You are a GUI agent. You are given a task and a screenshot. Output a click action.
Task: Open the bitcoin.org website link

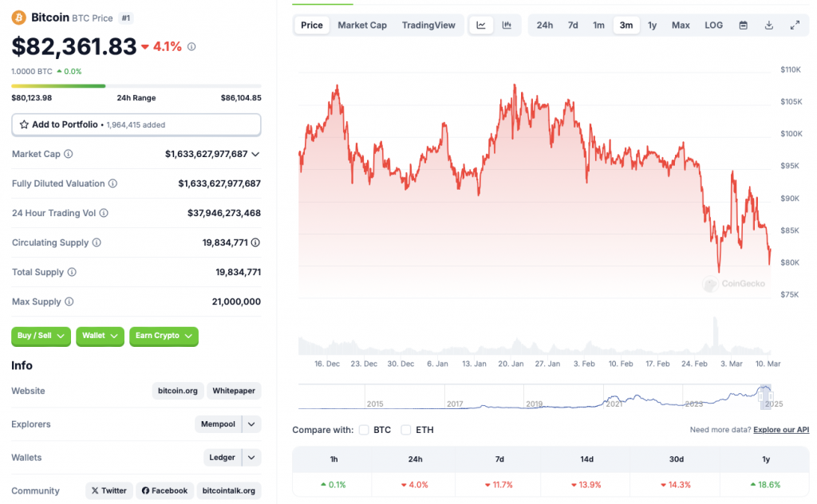coord(178,391)
